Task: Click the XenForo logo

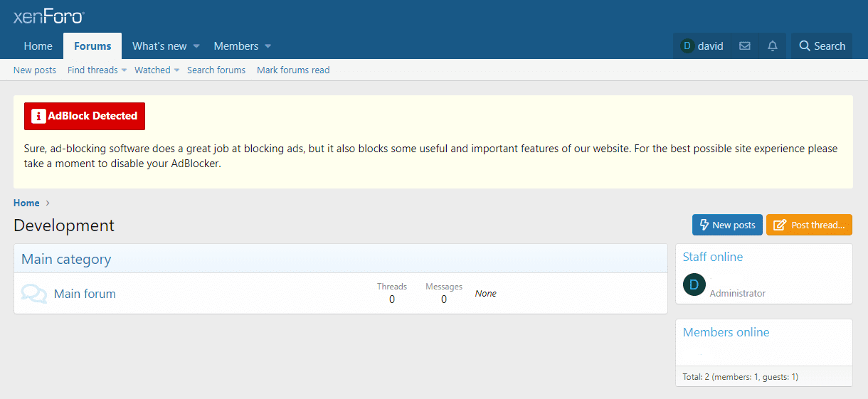Action: click(48, 17)
